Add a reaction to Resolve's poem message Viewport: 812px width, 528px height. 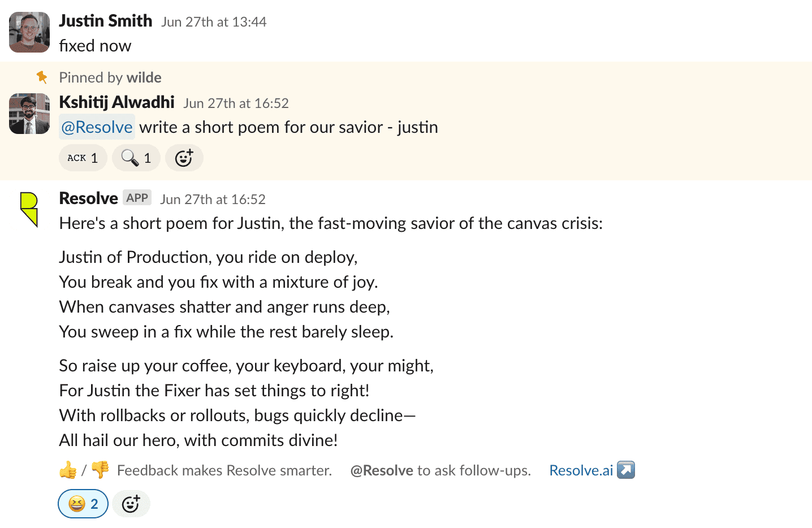tap(131, 504)
